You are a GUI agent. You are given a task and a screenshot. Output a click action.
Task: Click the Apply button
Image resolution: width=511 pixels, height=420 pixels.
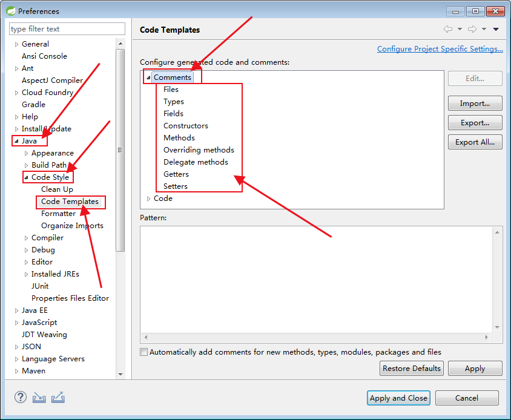tap(475, 368)
